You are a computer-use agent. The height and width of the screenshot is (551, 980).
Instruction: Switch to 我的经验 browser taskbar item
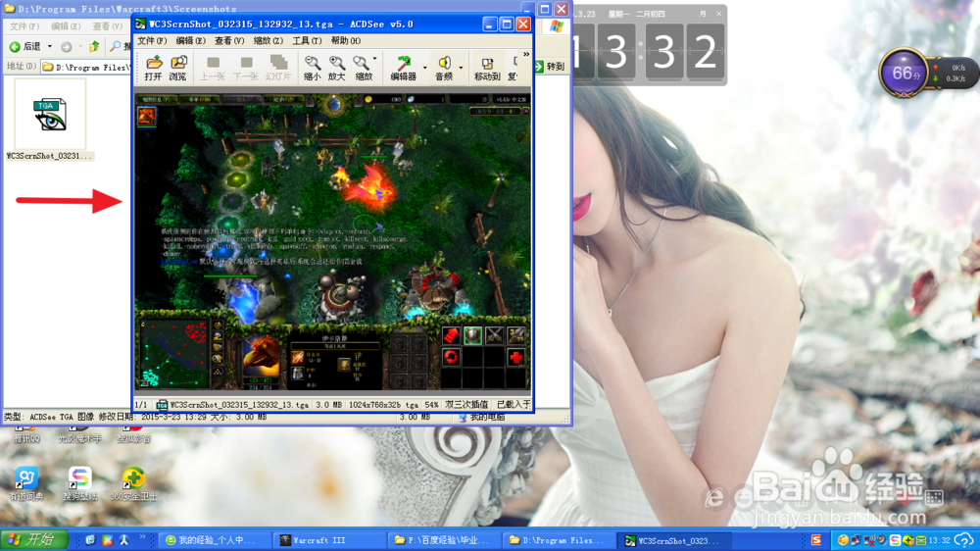216,540
